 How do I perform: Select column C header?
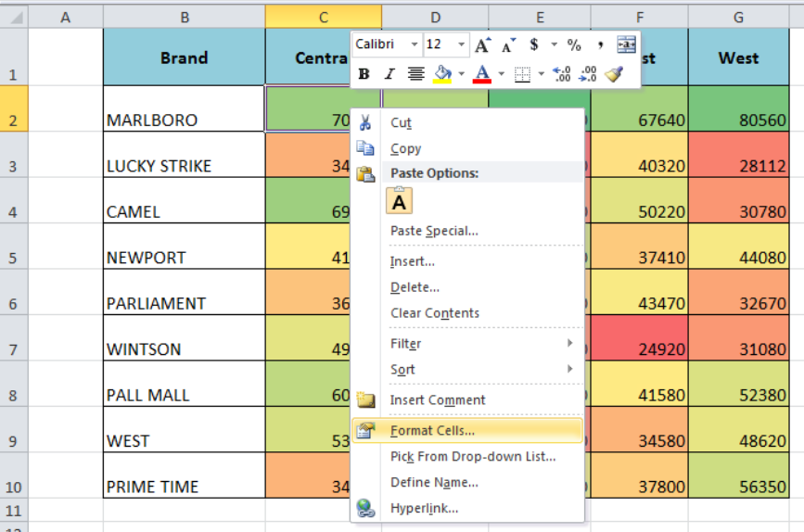pos(324,17)
